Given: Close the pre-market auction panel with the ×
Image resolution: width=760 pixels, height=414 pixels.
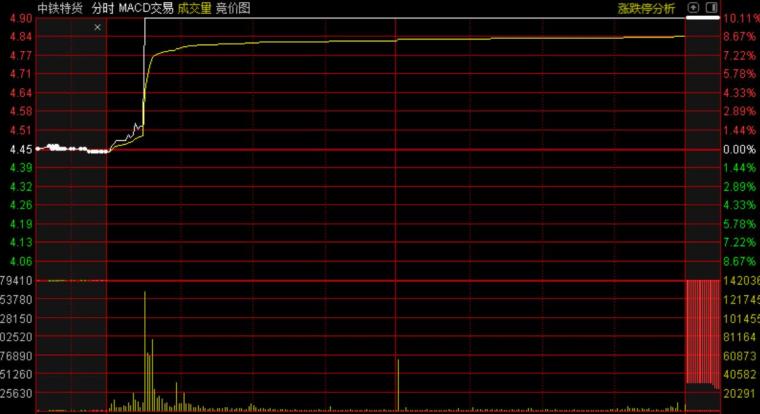Looking at the screenshot, I should pyautogui.click(x=97, y=27).
